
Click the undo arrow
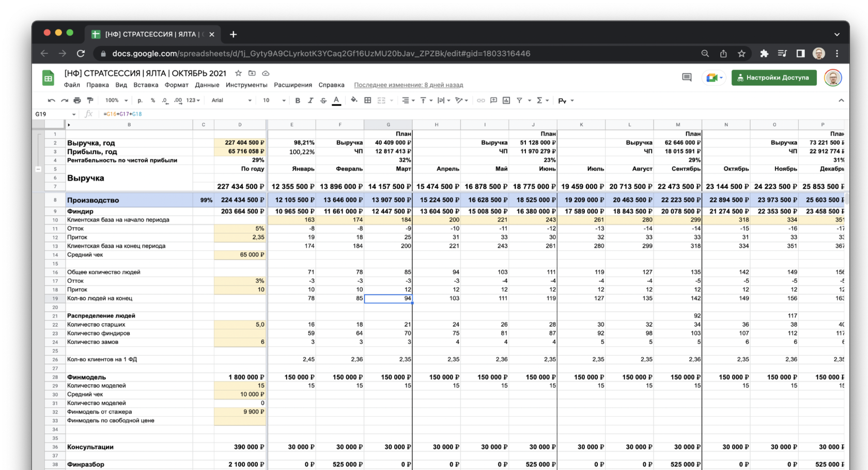(x=51, y=100)
